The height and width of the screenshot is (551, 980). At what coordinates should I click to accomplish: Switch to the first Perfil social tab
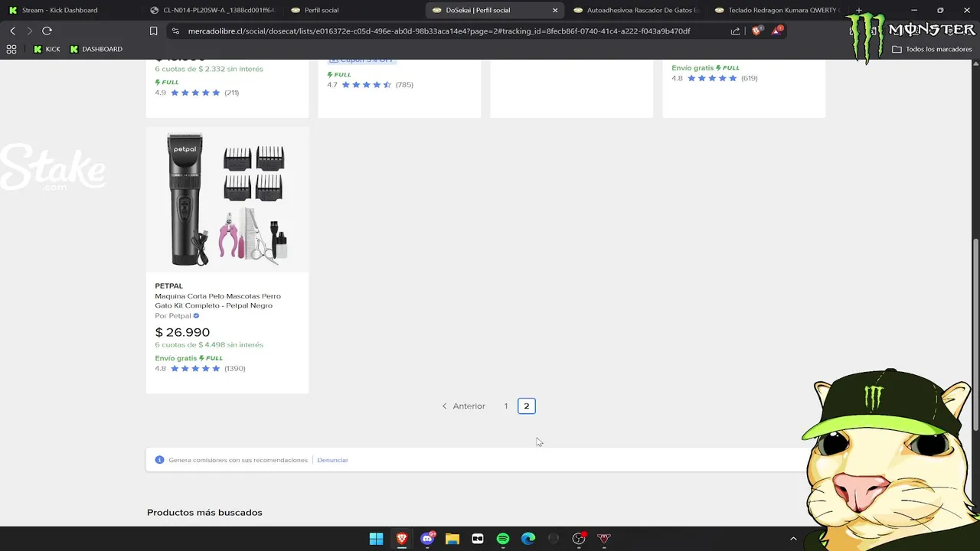352,10
